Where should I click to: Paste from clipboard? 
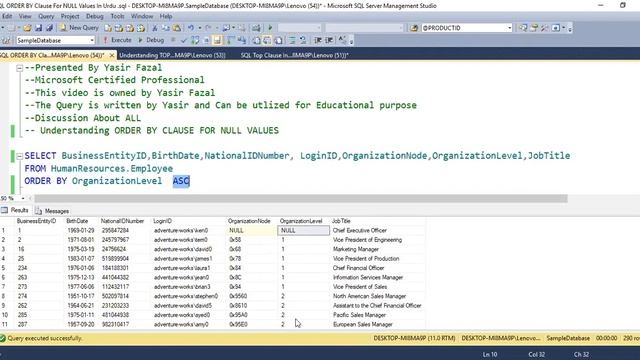177,28
